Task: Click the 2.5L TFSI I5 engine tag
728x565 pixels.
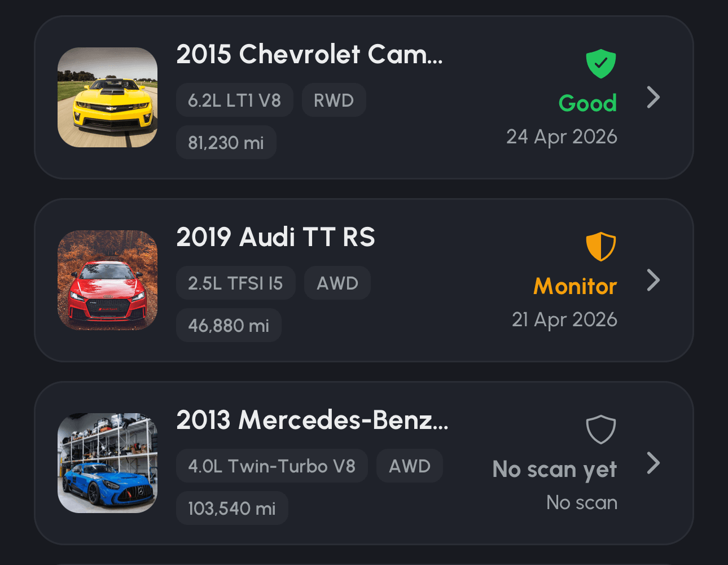Action: (x=236, y=283)
